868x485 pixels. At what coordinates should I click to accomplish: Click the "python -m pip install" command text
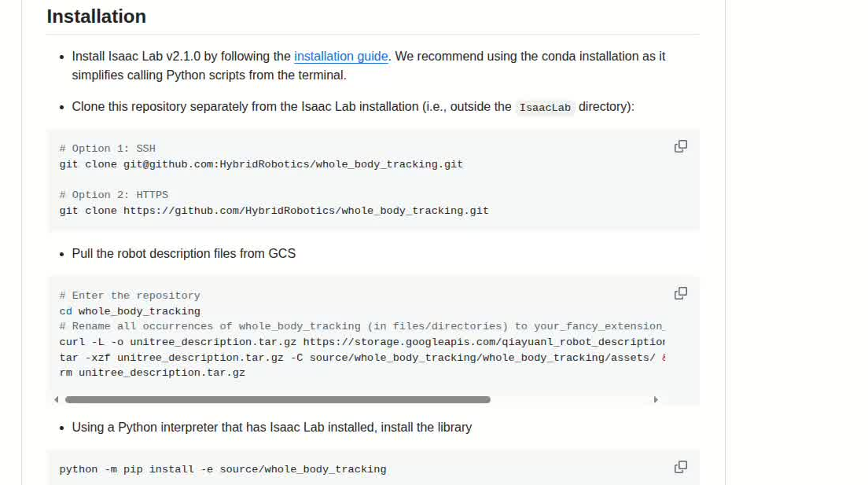[x=223, y=469]
